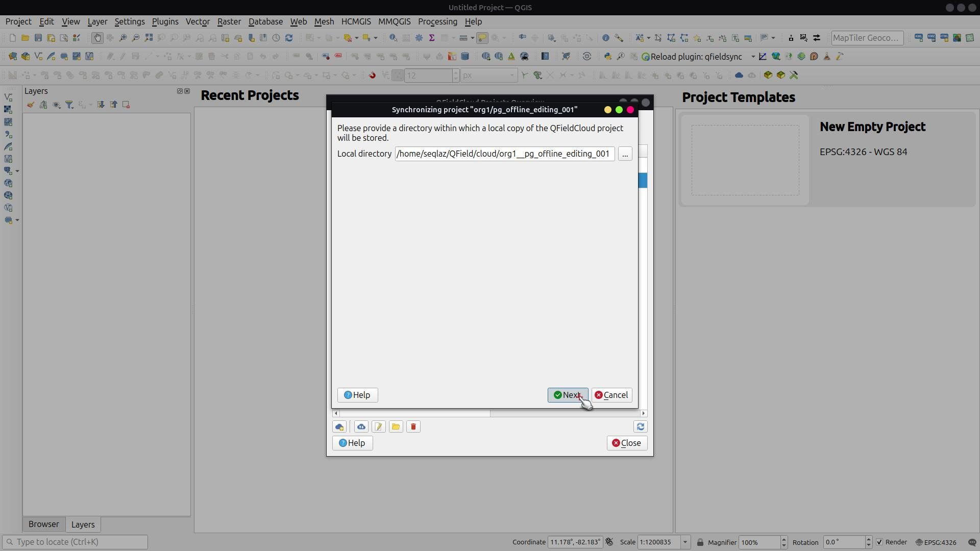Click the red trash delete project icon

pos(413,427)
